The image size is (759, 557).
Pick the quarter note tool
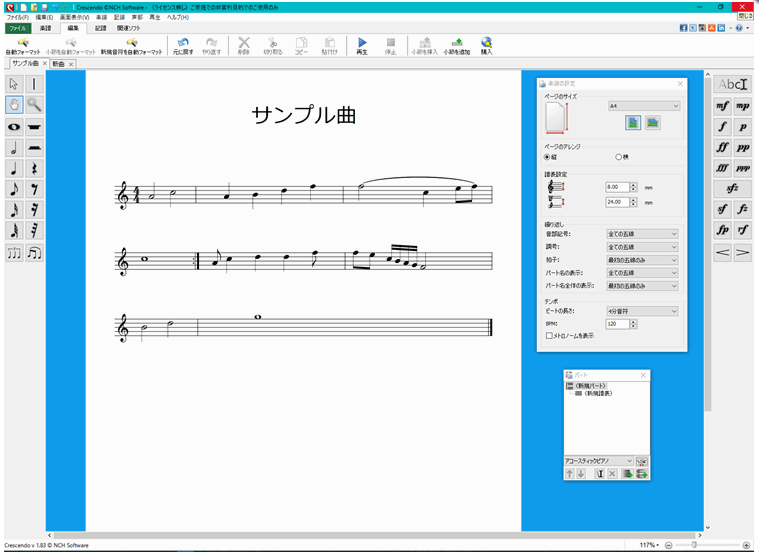click(x=14, y=168)
